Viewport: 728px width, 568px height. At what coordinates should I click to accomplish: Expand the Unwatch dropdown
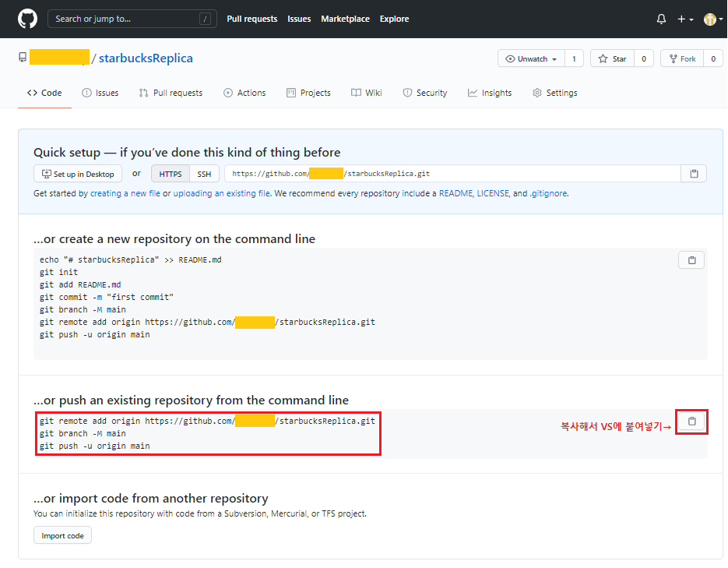[x=531, y=58]
